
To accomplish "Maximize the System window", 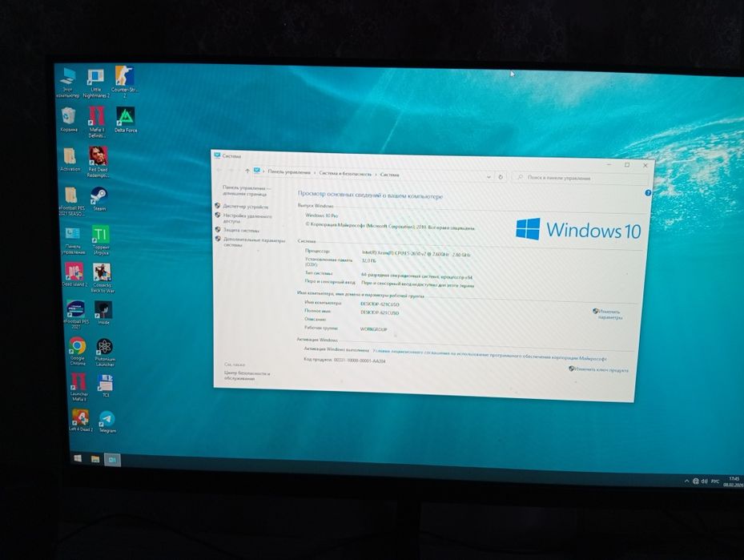I will coord(627,165).
